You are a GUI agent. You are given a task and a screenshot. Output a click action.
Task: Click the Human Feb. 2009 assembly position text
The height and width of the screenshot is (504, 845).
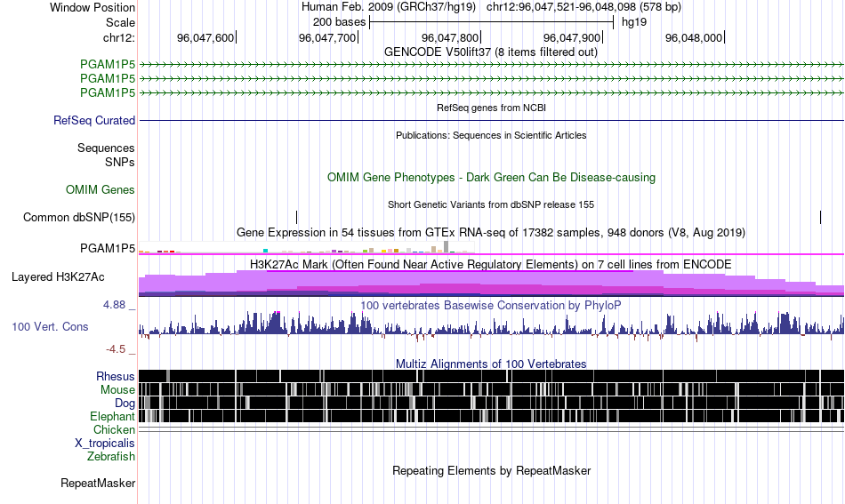pos(491,7)
